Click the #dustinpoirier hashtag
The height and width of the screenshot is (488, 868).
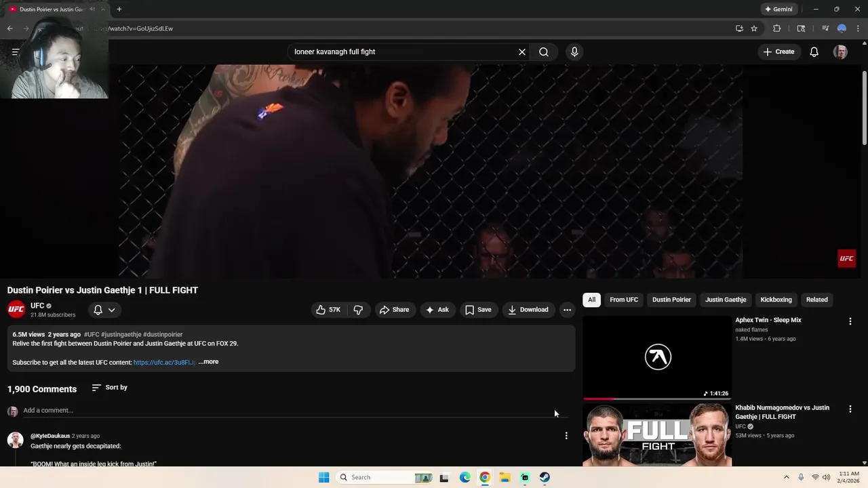(163, 335)
